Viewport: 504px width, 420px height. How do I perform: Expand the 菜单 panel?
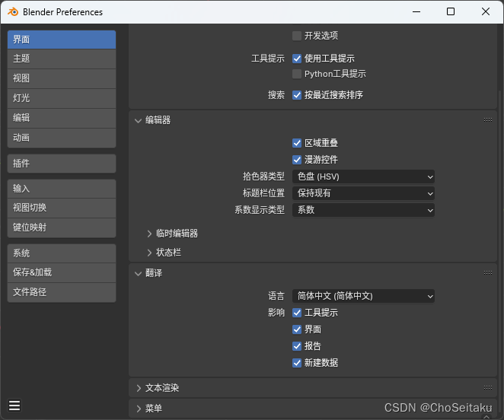pyautogui.click(x=139, y=409)
